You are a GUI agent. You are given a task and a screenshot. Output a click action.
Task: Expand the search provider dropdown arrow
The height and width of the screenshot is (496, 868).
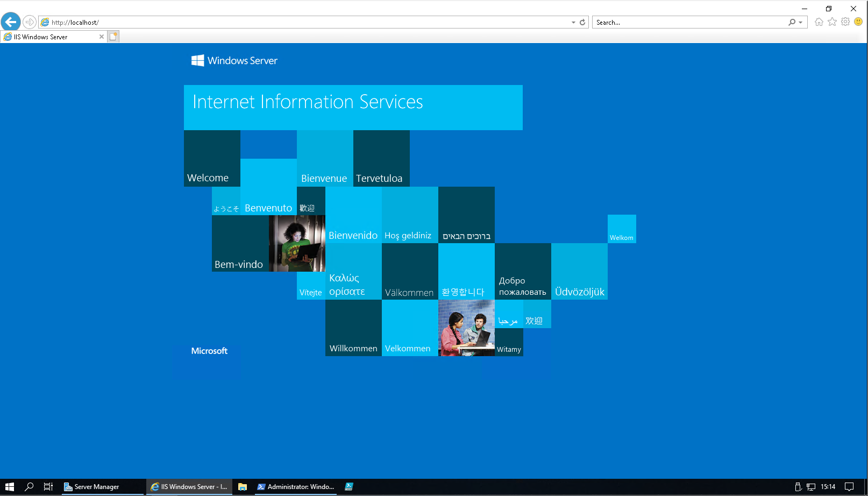801,22
